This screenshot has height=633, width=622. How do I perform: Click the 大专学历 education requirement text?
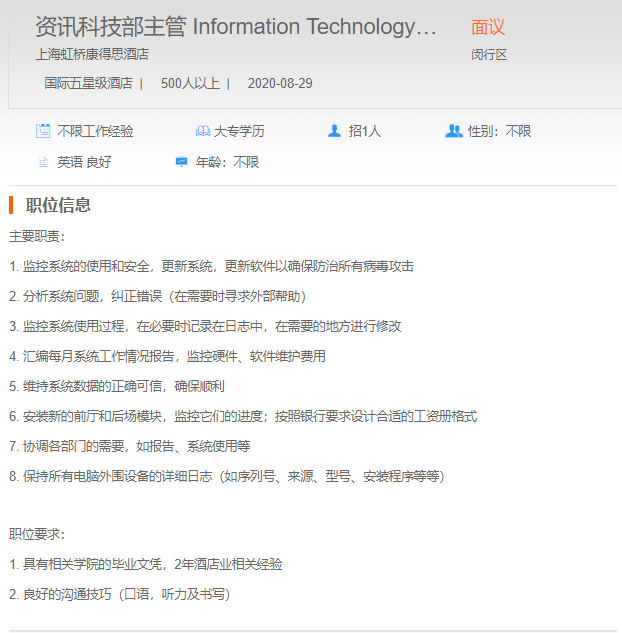click(239, 131)
